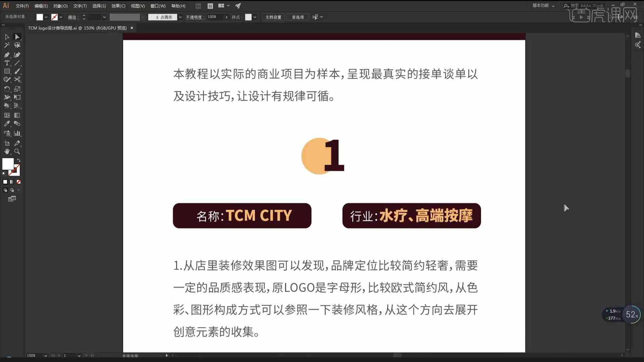Click the 文档设置 button
The image size is (644, 362).
coord(273,17)
